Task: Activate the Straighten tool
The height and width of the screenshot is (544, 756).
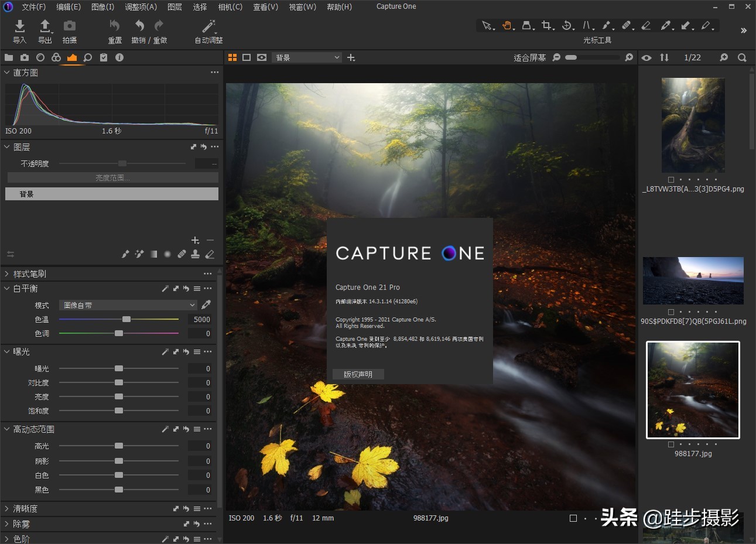Action: coord(587,26)
